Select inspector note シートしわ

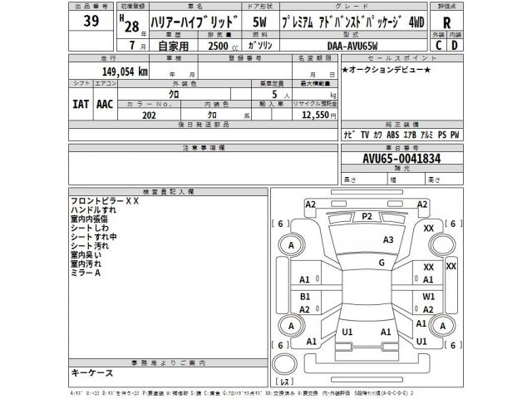point(90,228)
